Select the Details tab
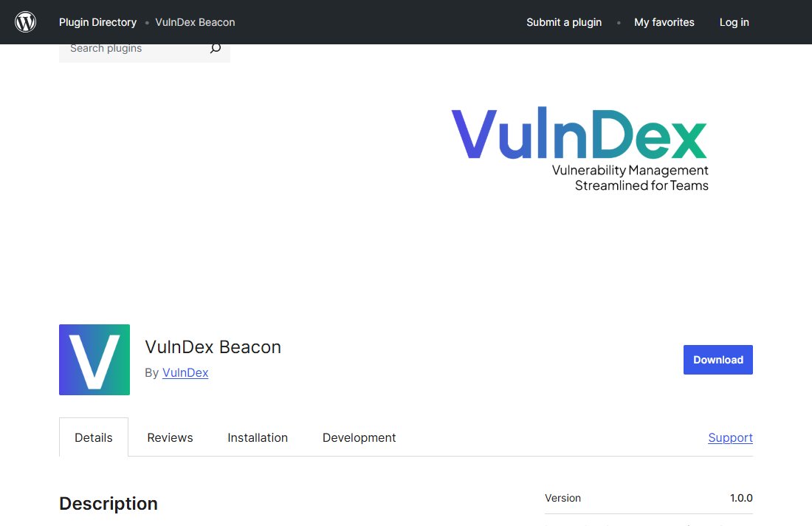The width and height of the screenshot is (812, 526). pyautogui.click(x=93, y=437)
